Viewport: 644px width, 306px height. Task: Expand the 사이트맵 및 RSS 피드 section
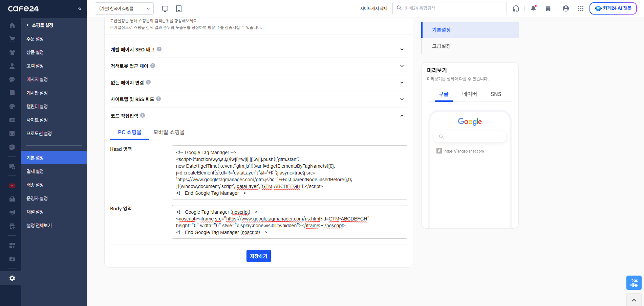402,99
